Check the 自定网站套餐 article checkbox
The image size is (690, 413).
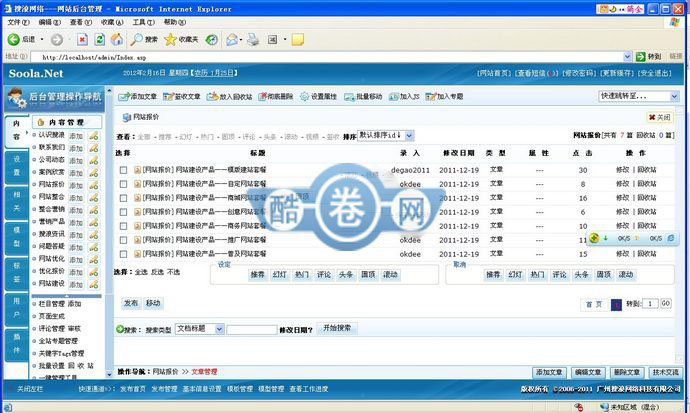124,184
